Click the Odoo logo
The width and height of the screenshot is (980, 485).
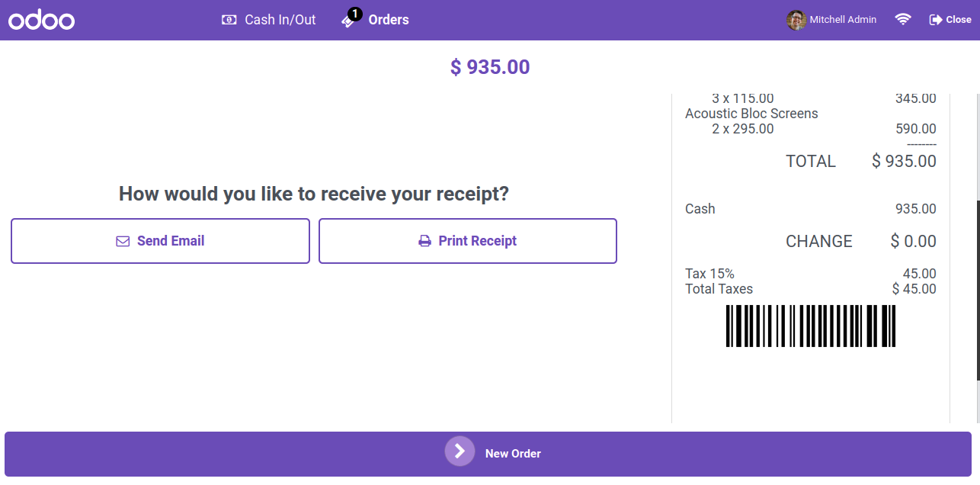(x=41, y=20)
